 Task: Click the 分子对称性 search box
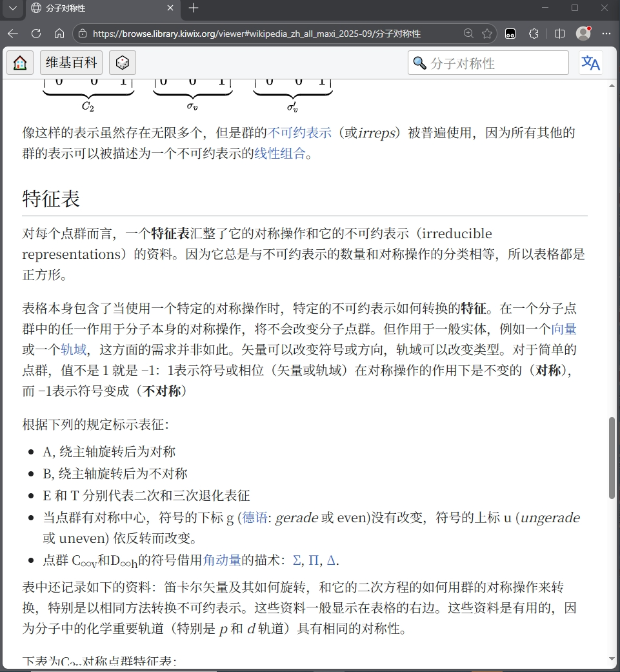click(x=495, y=63)
